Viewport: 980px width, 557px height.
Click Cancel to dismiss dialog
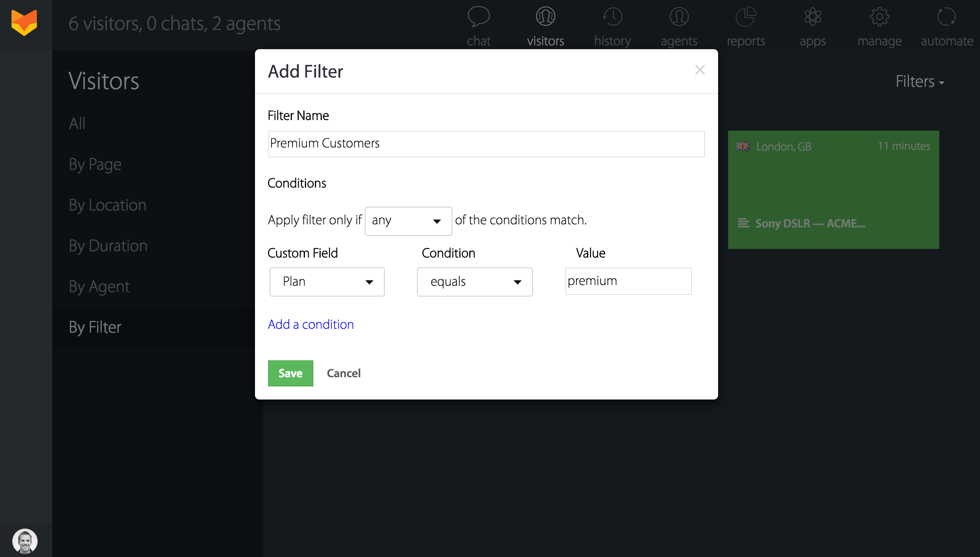(343, 373)
